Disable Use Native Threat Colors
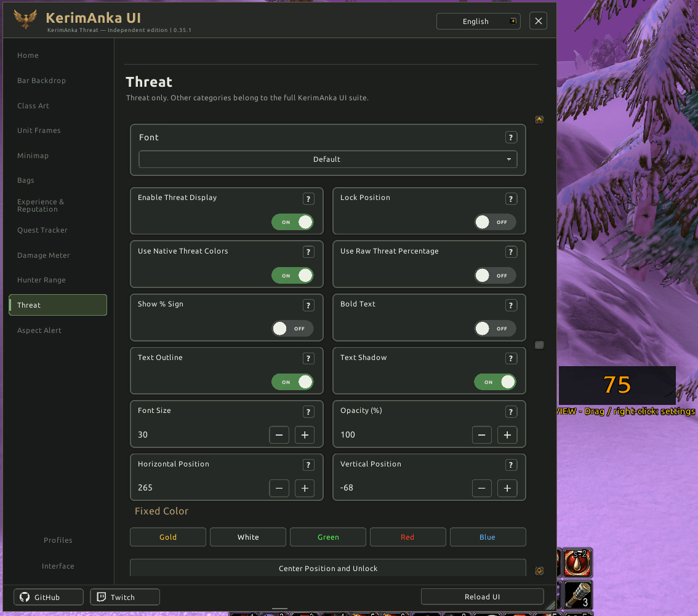698x616 pixels. coord(292,276)
